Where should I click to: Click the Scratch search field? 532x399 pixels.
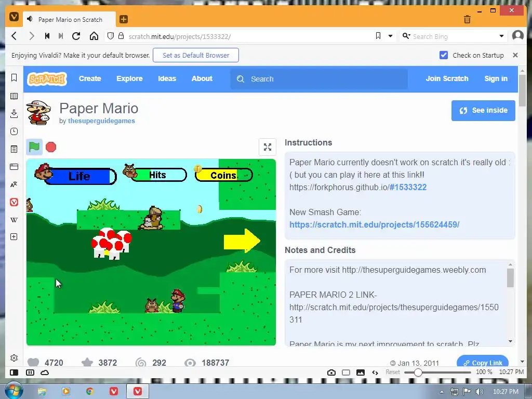click(x=319, y=79)
